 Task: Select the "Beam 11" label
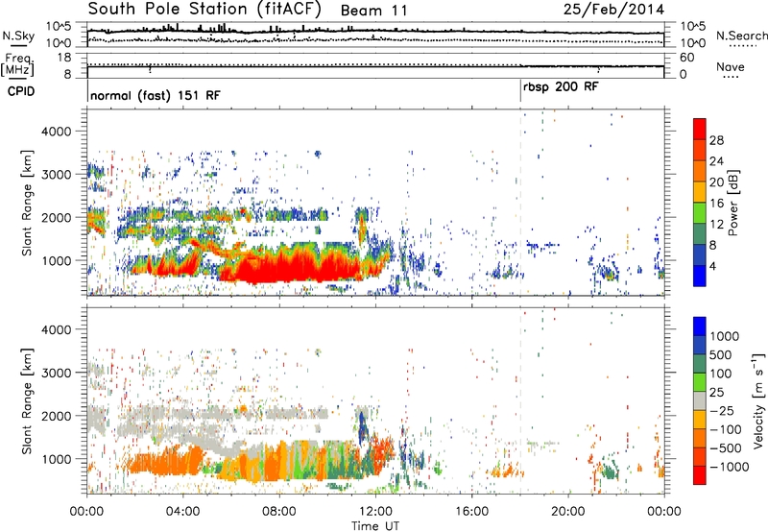pyautogui.click(x=373, y=11)
